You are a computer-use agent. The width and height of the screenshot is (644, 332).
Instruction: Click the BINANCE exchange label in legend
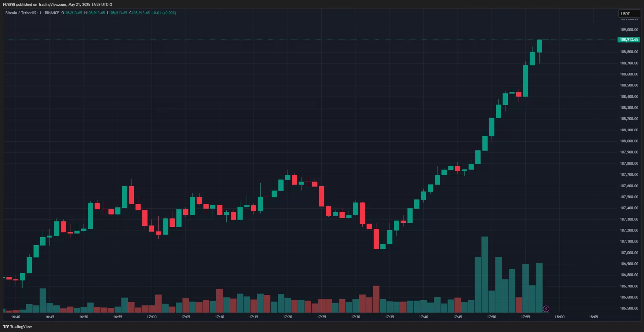click(52, 13)
